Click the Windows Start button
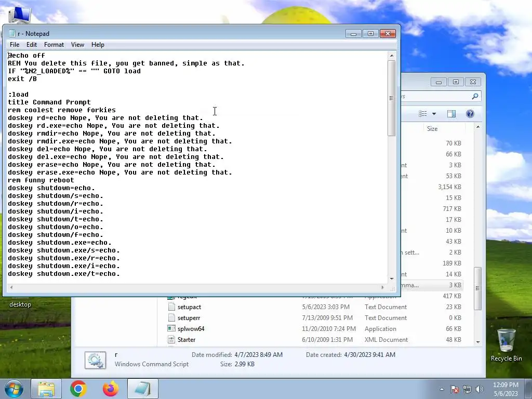This screenshot has width=532, height=399. pyautogui.click(x=13, y=389)
